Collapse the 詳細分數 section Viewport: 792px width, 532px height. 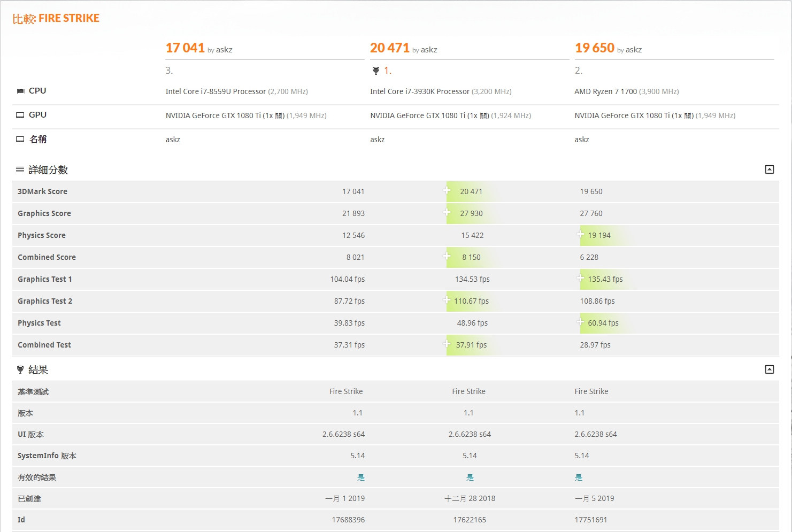point(769,169)
